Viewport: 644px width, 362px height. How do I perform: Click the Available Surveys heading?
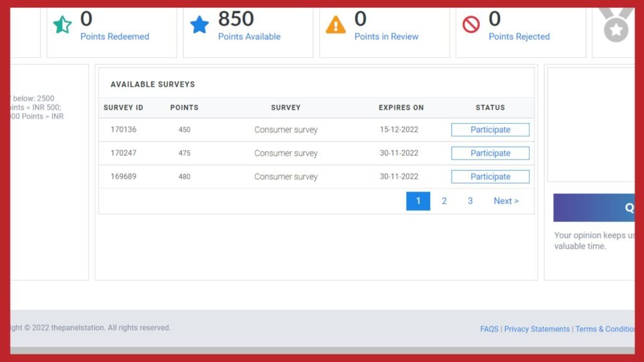pos(153,85)
